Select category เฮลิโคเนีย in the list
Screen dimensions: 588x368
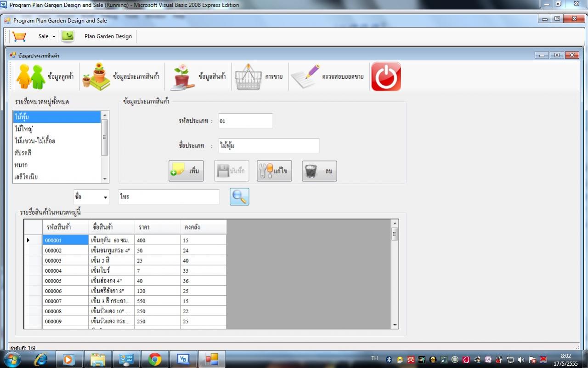pos(57,177)
